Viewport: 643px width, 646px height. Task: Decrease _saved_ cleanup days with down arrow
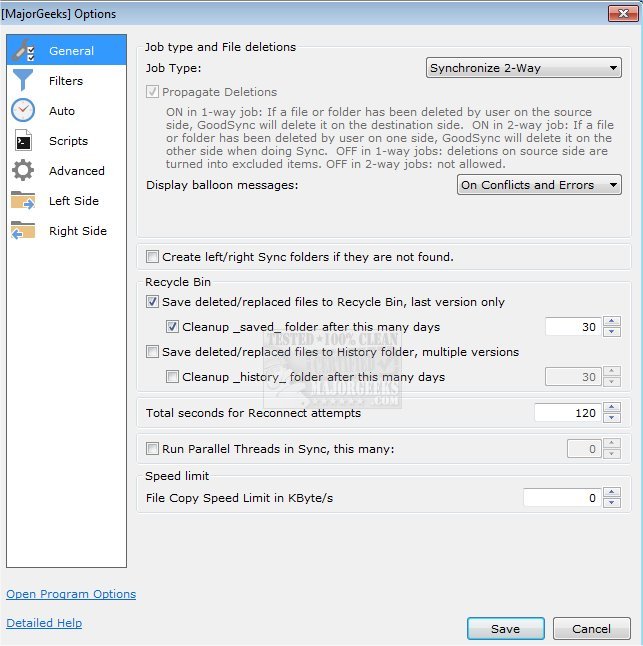coord(612,332)
